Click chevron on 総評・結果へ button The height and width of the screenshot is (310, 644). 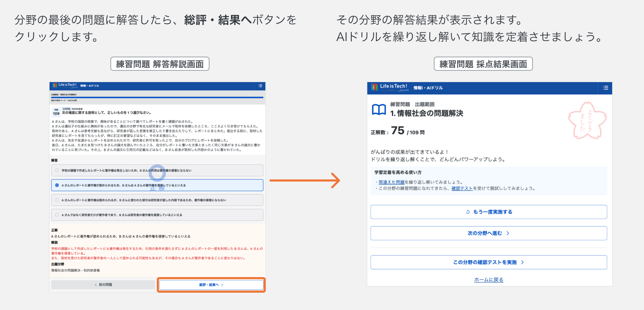coord(222,285)
